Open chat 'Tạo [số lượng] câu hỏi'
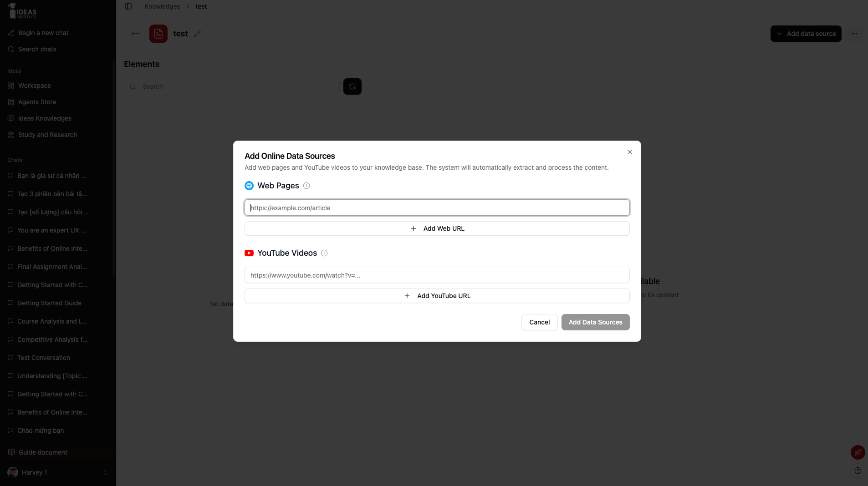The width and height of the screenshot is (868, 486). point(58,212)
